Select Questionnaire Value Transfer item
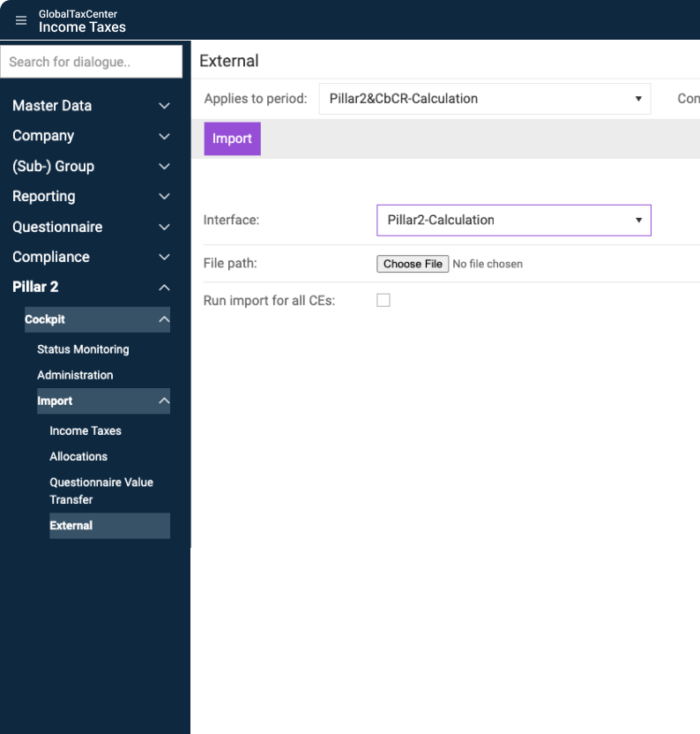700x734 pixels. click(101, 491)
